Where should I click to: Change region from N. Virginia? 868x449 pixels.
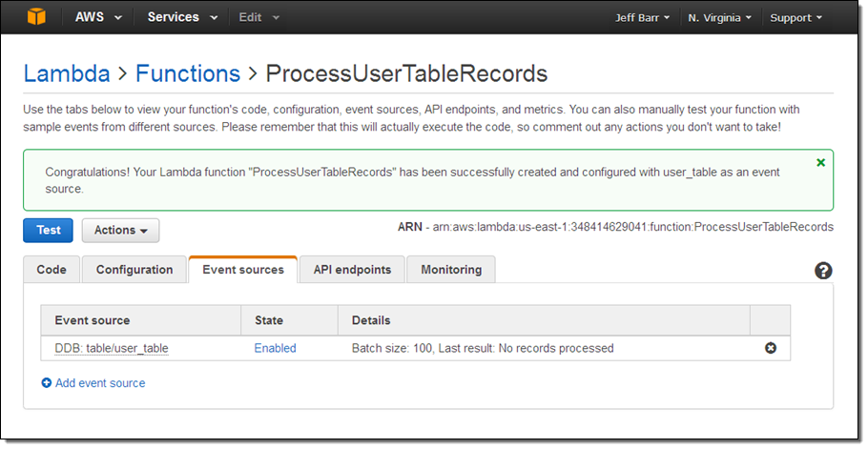tap(720, 17)
